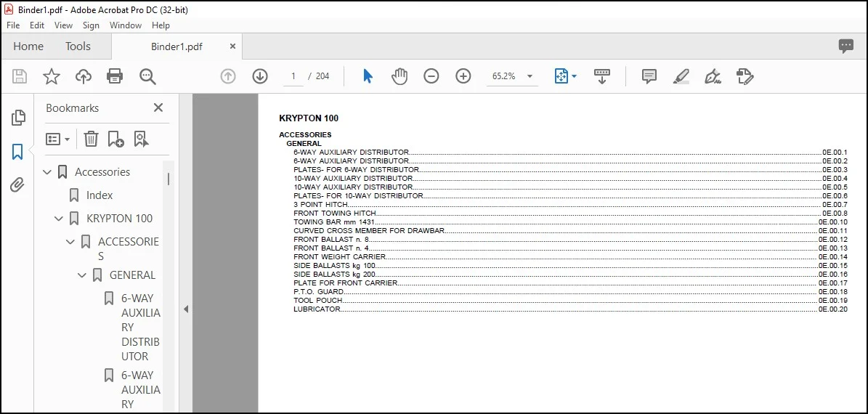
Task: Open the Sign menu
Action: (91, 25)
